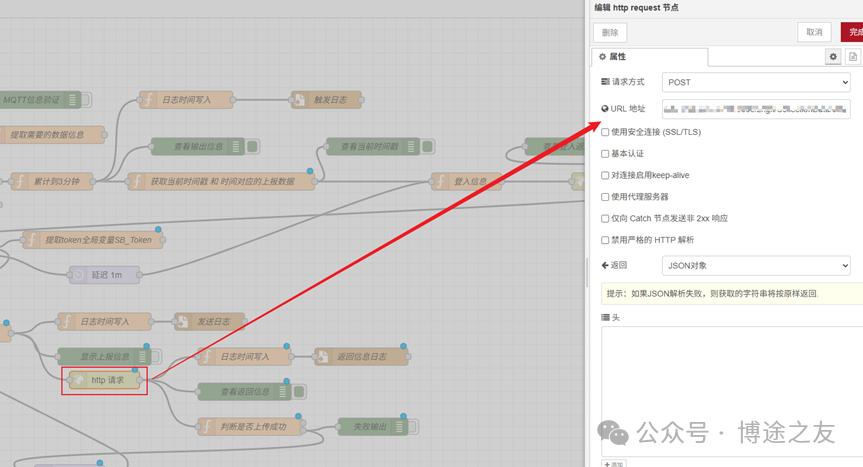Toggle the 失败输出 debug node button
The width and height of the screenshot is (863, 467).
coord(413,426)
